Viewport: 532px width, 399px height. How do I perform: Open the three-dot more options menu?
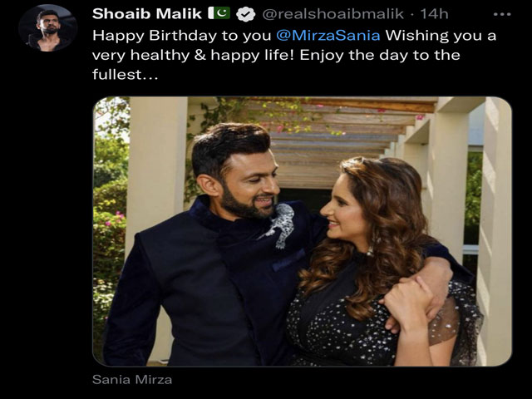tap(502, 14)
